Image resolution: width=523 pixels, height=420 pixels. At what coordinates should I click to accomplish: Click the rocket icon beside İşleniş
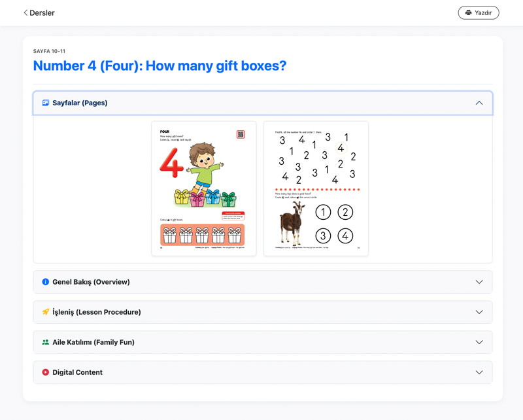[45, 312]
